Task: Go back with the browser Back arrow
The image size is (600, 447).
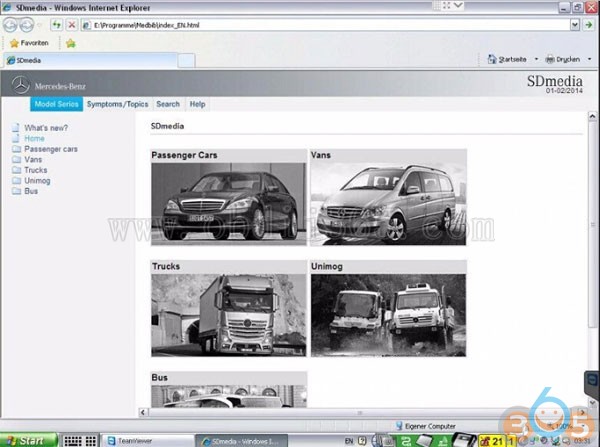Action: tap(10, 25)
